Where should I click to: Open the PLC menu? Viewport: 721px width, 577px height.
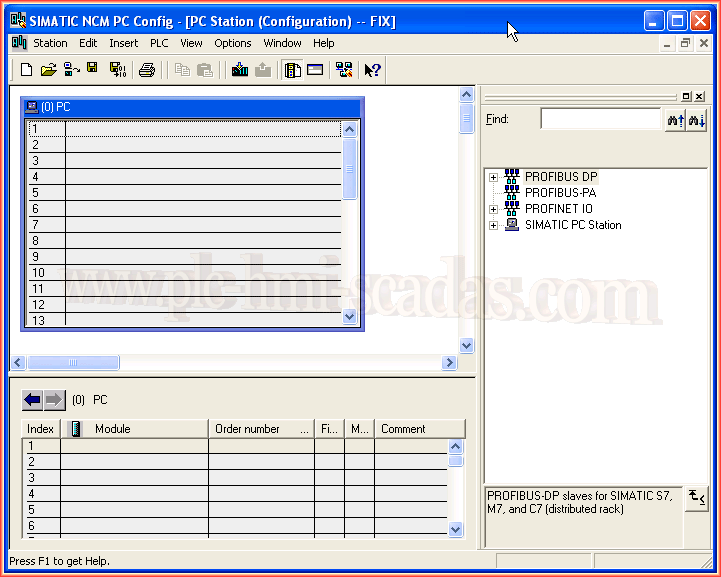[159, 43]
